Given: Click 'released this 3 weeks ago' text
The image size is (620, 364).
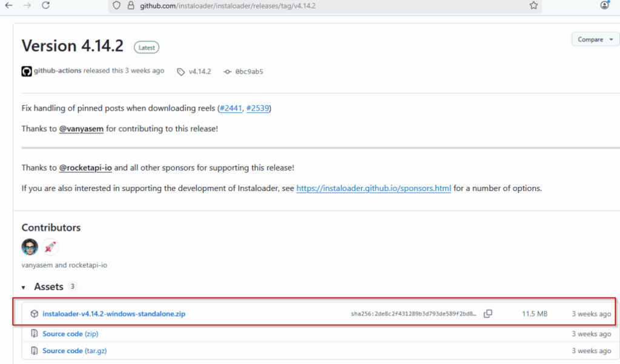Looking at the screenshot, I should point(124,71).
